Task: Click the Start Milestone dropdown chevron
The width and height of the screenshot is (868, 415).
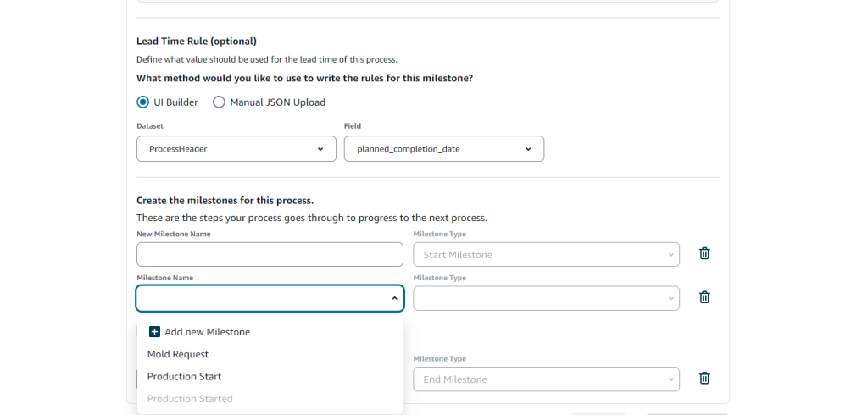Action: pos(670,255)
